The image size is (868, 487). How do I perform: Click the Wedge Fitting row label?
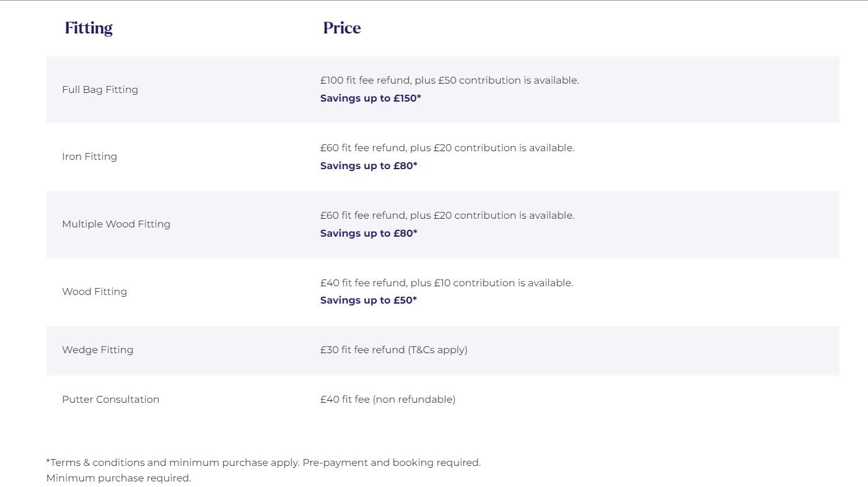[97, 350]
